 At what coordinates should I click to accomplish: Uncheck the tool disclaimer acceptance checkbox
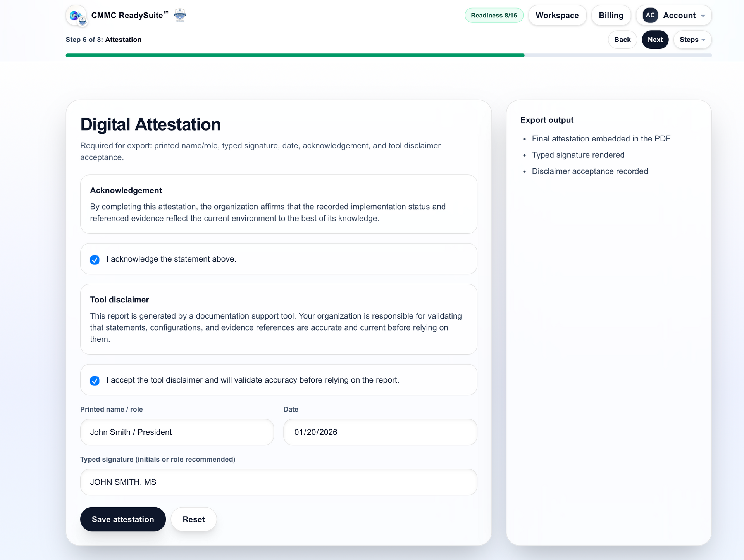tap(95, 381)
